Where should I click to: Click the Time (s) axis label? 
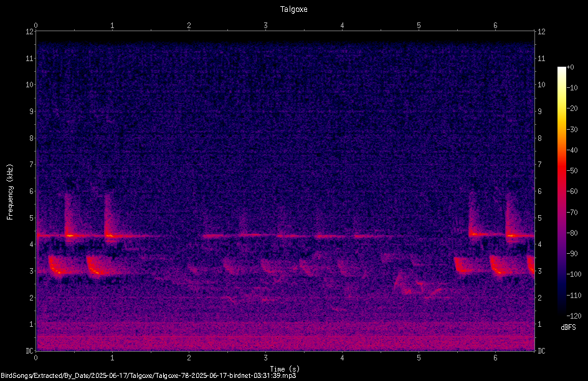click(285, 369)
